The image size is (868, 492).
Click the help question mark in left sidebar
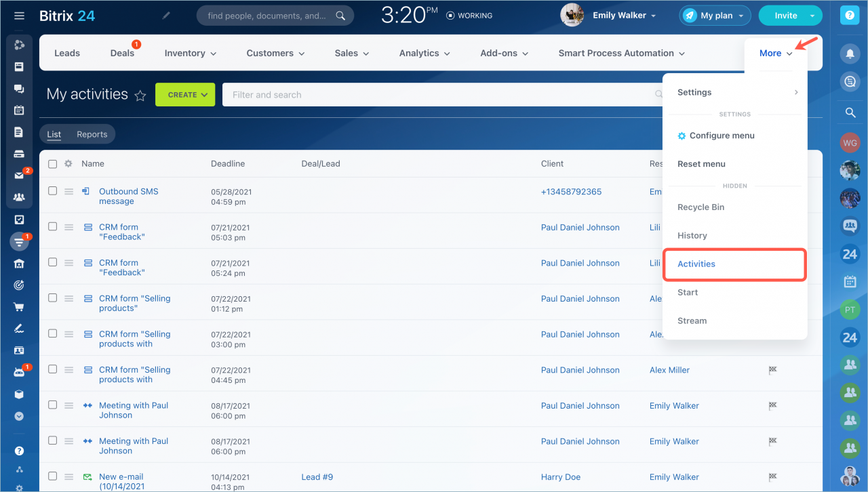(x=19, y=451)
